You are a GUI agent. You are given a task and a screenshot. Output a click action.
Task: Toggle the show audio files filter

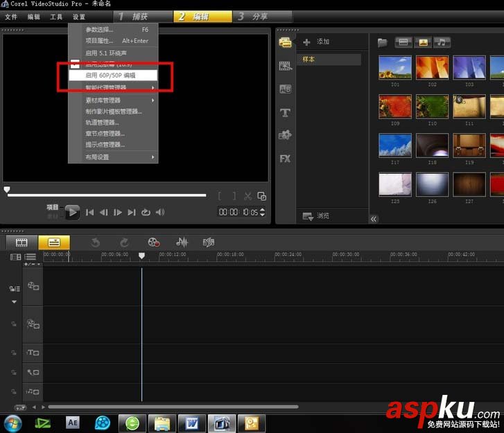click(x=442, y=42)
